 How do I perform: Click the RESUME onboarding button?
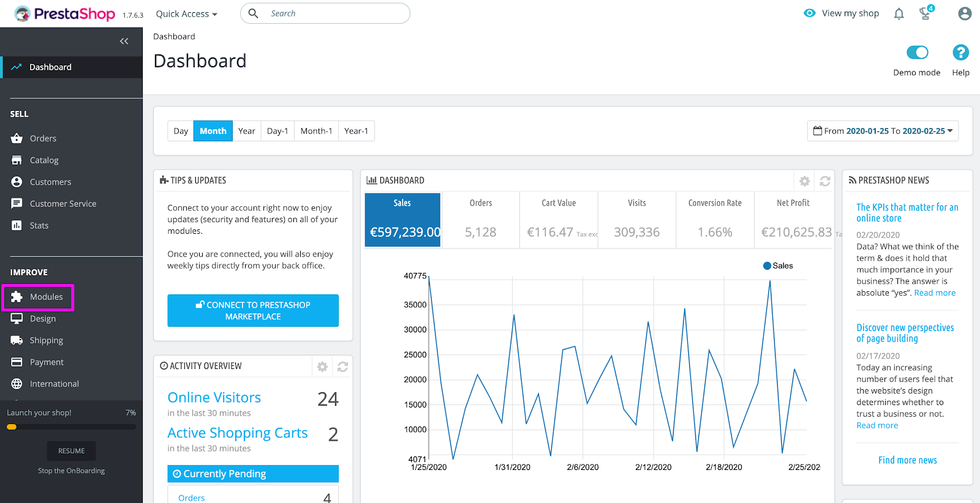[x=72, y=451]
